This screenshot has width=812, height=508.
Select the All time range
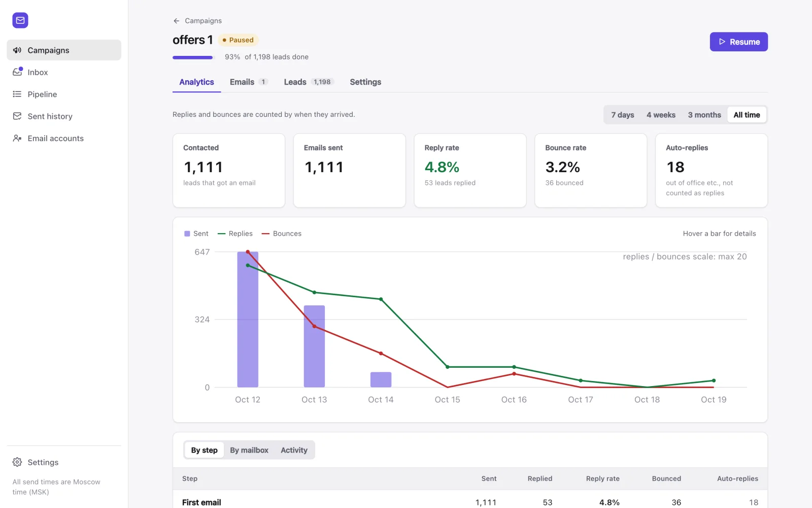[x=747, y=115]
